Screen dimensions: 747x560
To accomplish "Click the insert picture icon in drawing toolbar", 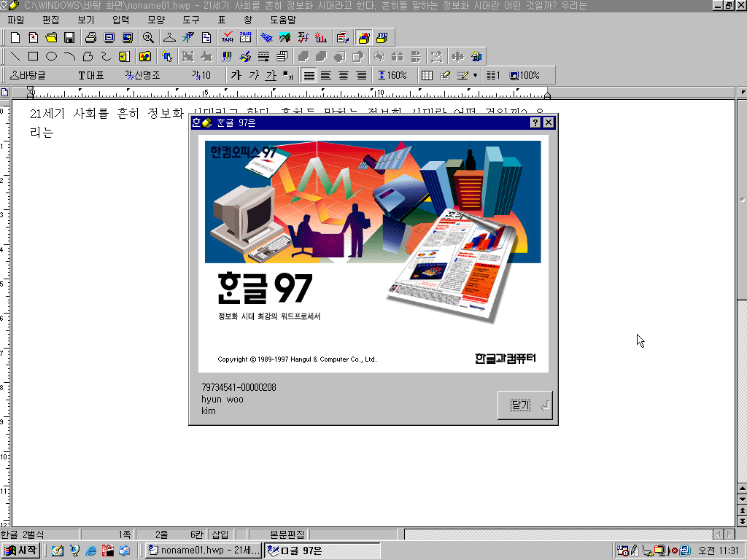I will 145,57.
